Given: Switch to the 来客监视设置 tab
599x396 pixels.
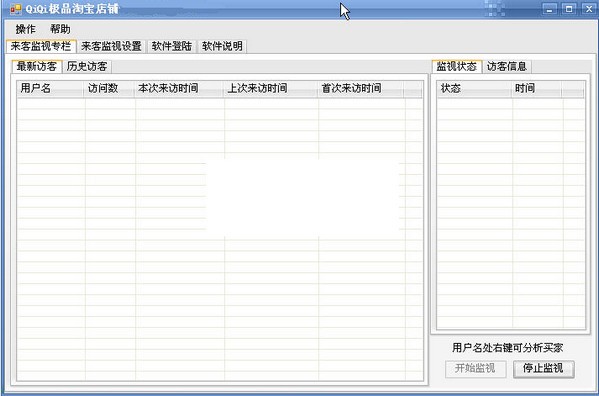Looking at the screenshot, I should pyautogui.click(x=111, y=46).
